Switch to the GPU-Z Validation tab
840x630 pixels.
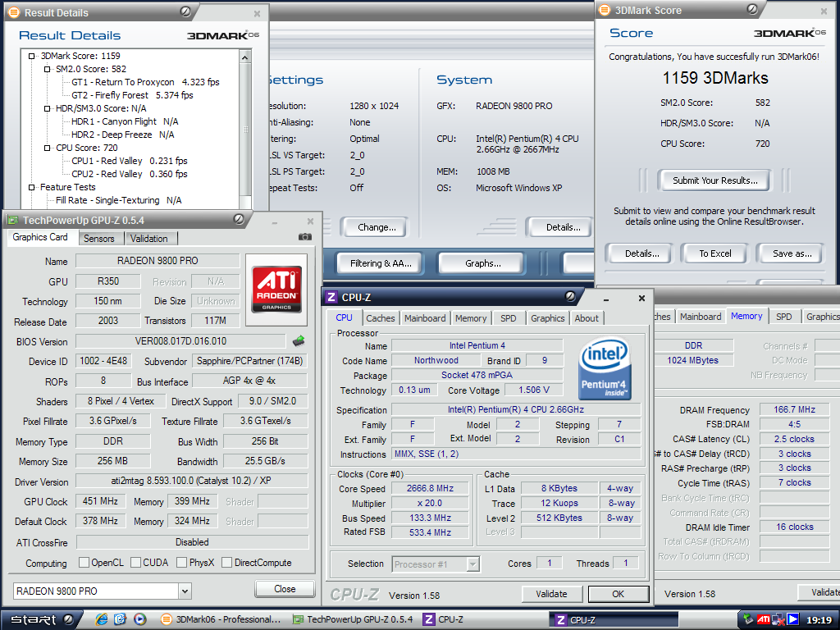coord(149,239)
